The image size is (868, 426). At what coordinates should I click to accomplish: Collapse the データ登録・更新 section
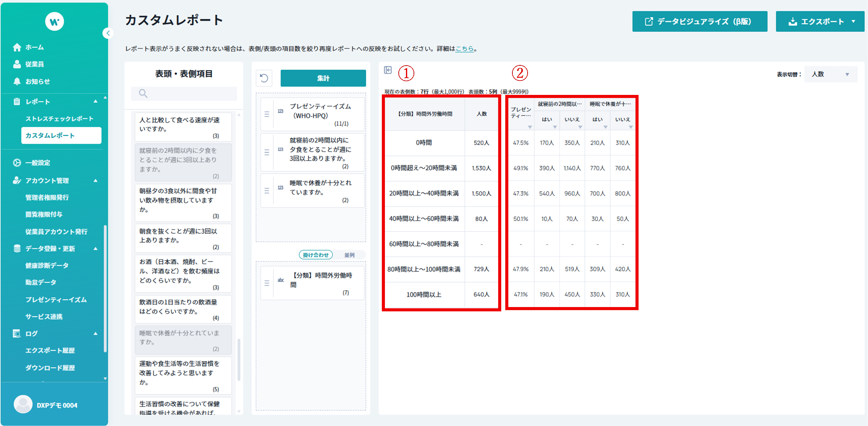pyautogui.click(x=95, y=249)
